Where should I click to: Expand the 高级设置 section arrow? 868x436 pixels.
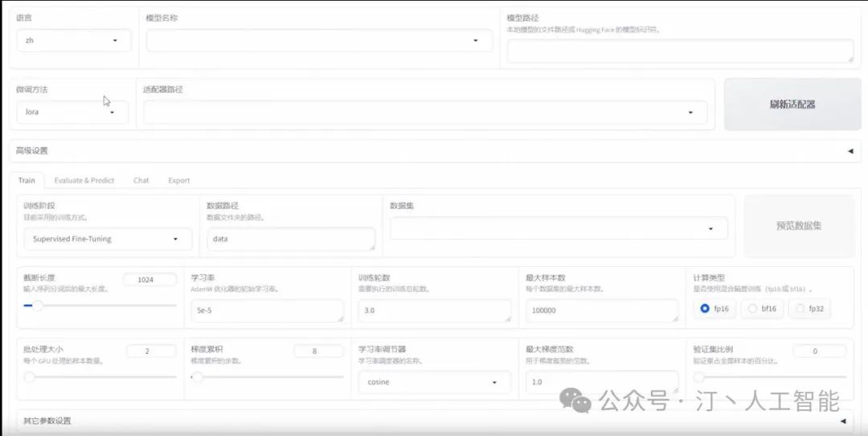tap(850, 150)
